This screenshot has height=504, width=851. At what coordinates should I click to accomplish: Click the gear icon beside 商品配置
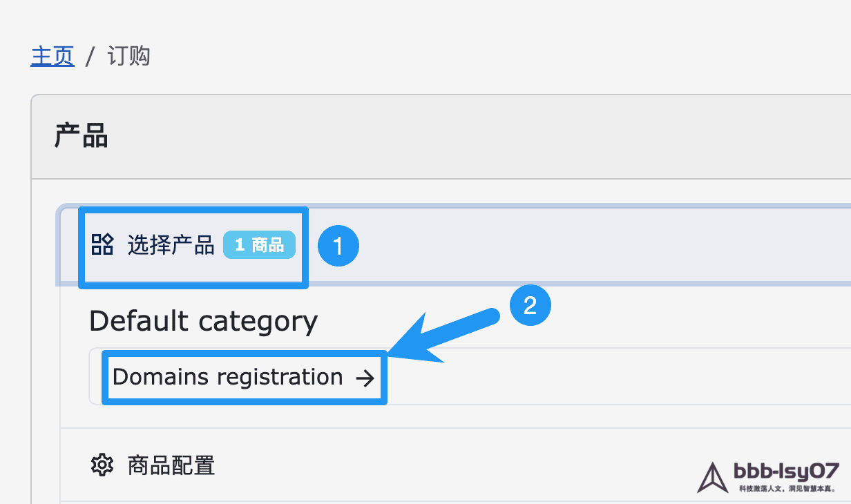(x=102, y=465)
